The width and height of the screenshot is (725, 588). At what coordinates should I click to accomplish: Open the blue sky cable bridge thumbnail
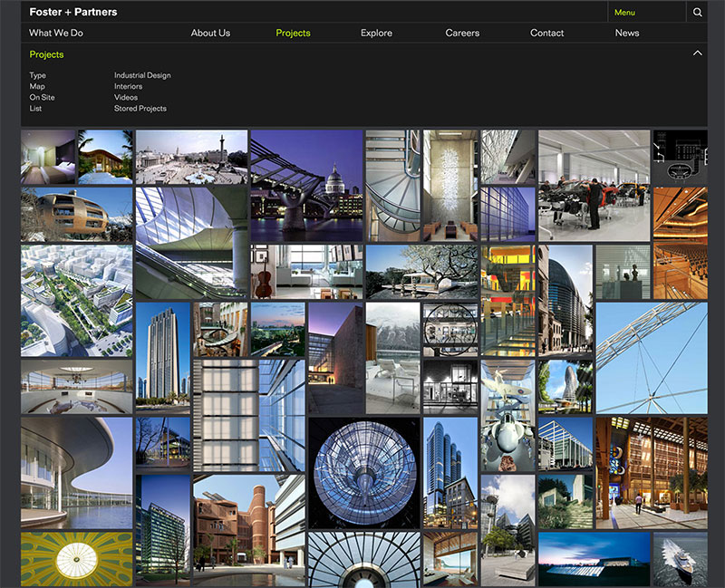click(x=652, y=358)
